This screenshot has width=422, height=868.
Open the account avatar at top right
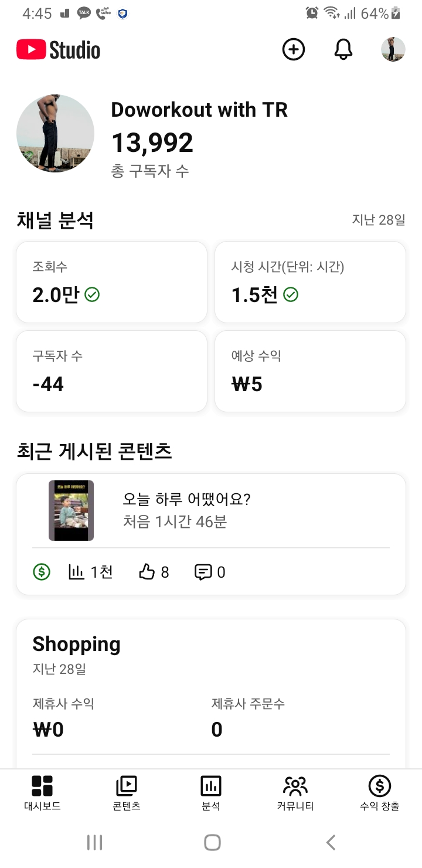393,50
